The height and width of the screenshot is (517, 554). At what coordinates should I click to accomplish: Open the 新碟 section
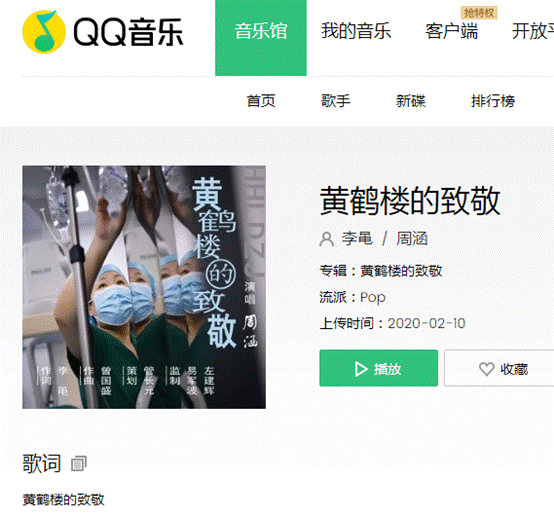tap(411, 101)
